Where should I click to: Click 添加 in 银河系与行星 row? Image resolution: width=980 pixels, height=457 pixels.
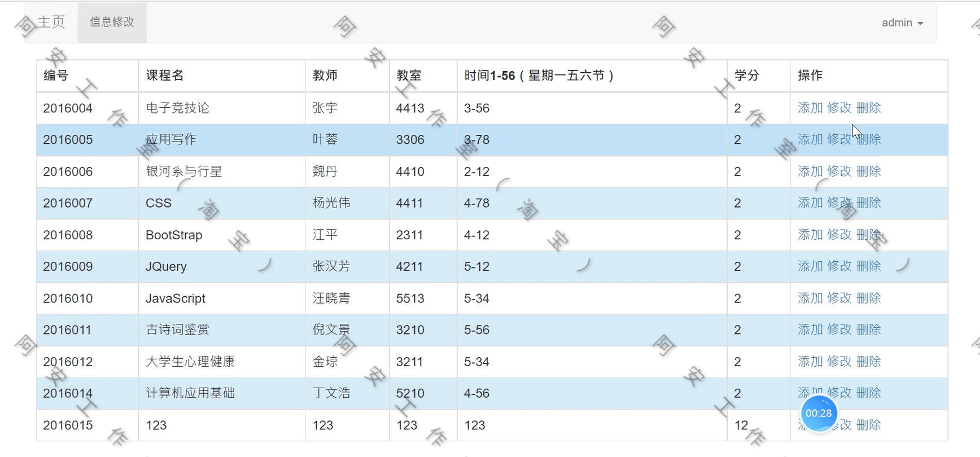[810, 171]
